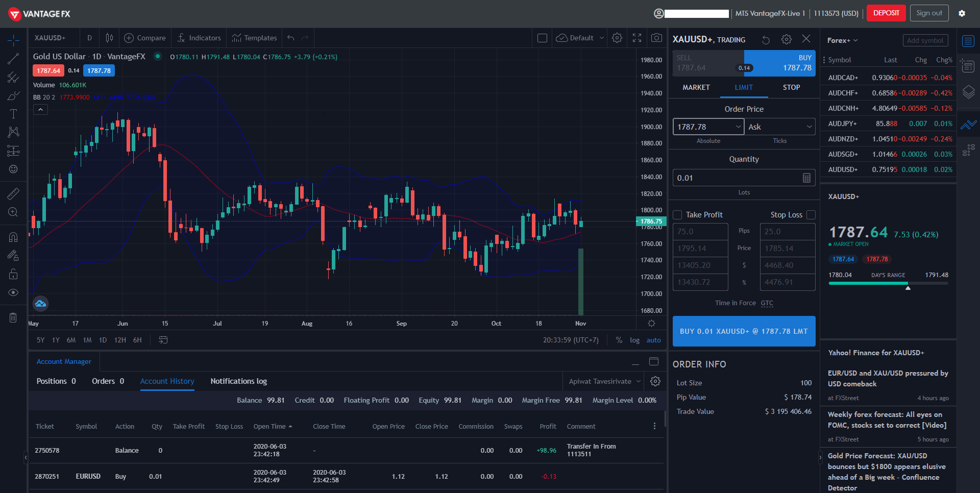Toggle the auto scale option
Viewport: 980px width, 493px height.
point(653,340)
